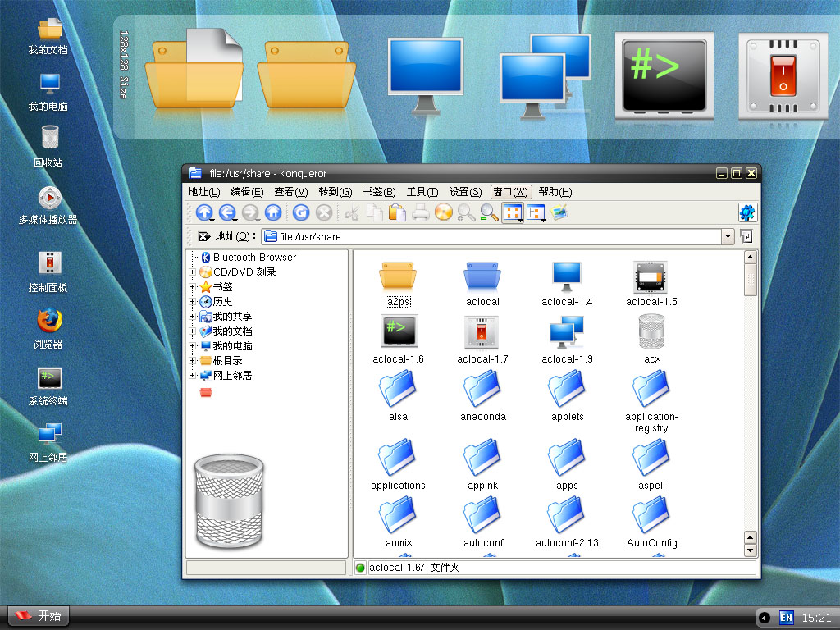Image resolution: width=840 pixels, height=630 pixels.
Task: Open the 控制面板 desktop icon
Action: (48, 272)
